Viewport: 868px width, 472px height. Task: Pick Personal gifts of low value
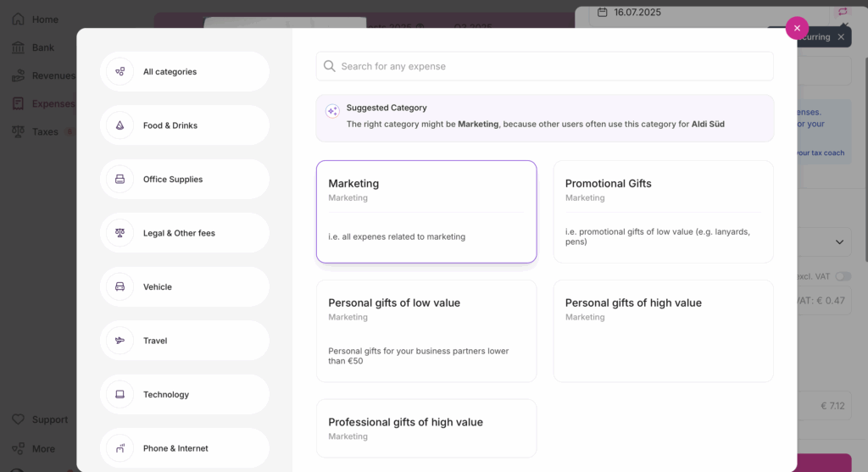[426, 330]
